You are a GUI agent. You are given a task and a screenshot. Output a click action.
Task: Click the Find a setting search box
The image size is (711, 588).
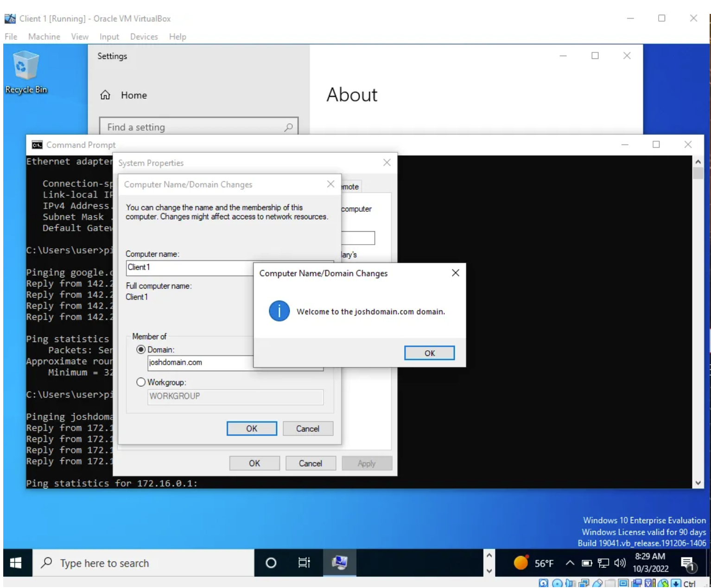[199, 126]
